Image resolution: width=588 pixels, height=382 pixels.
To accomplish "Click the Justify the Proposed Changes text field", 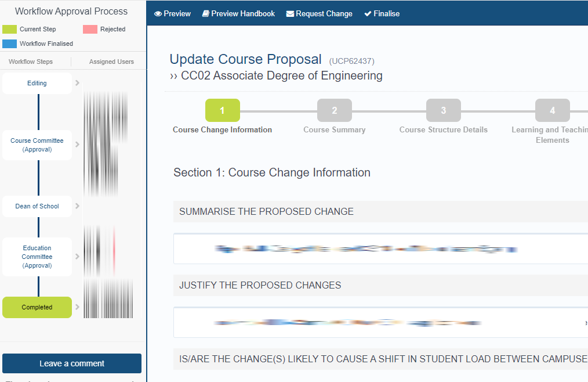I will click(380, 322).
